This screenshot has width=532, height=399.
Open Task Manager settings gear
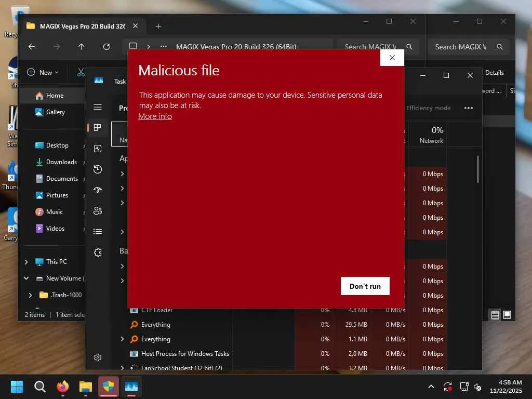pyautogui.click(x=98, y=357)
